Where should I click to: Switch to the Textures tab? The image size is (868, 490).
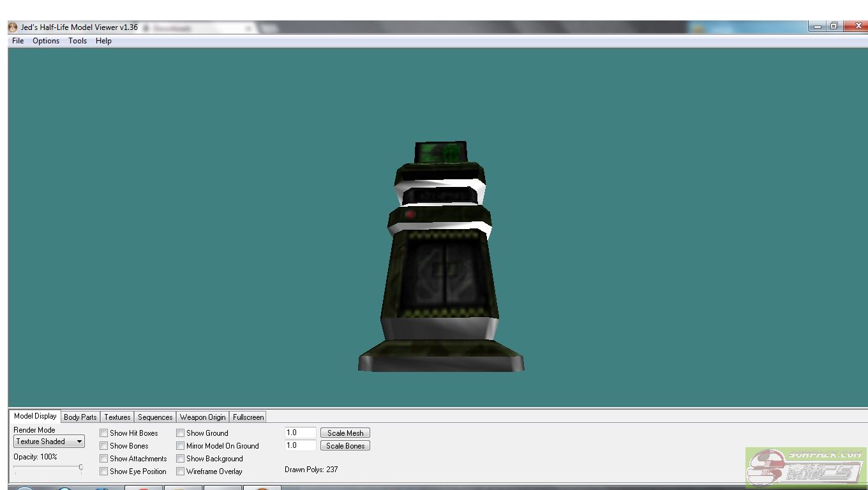click(117, 417)
